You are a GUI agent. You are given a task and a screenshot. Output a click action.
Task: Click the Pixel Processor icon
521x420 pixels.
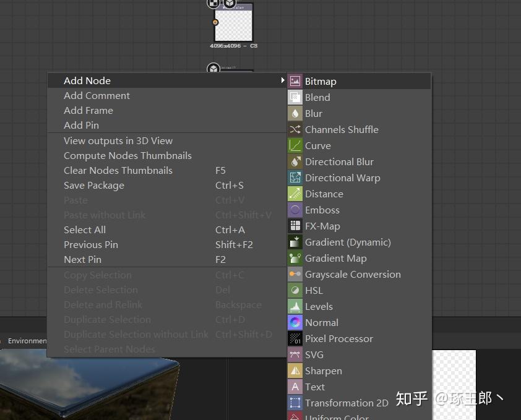[x=295, y=338]
